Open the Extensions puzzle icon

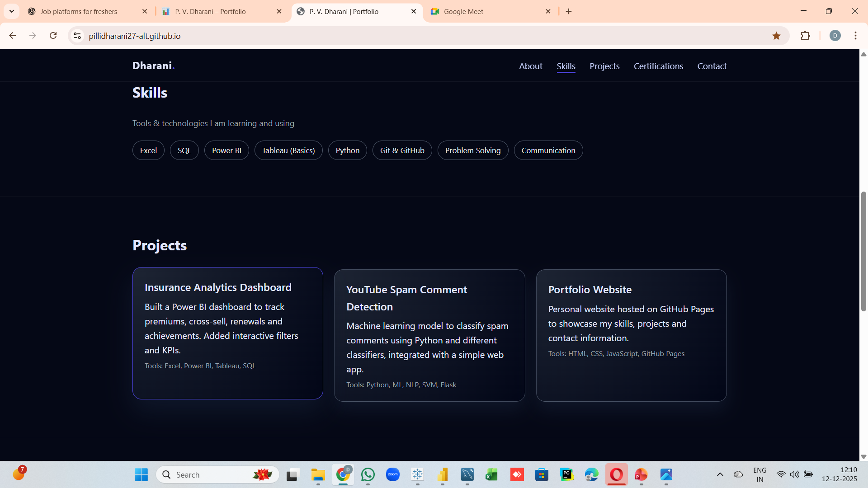pyautogui.click(x=805, y=36)
